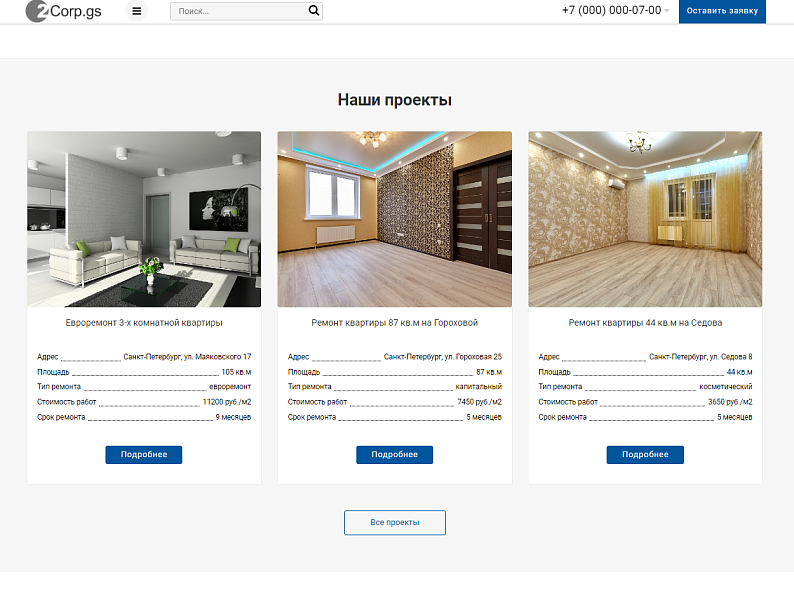Click the phone number +7 (000) 000-07-00
794x600 pixels.
(x=611, y=10)
